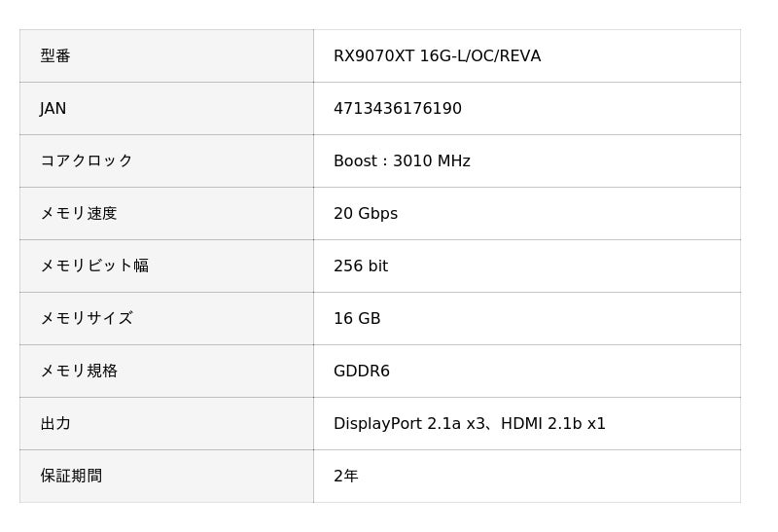The height and width of the screenshot is (532, 778).
Task: Click the メモリビット幅 label
Action: [x=93, y=266]
